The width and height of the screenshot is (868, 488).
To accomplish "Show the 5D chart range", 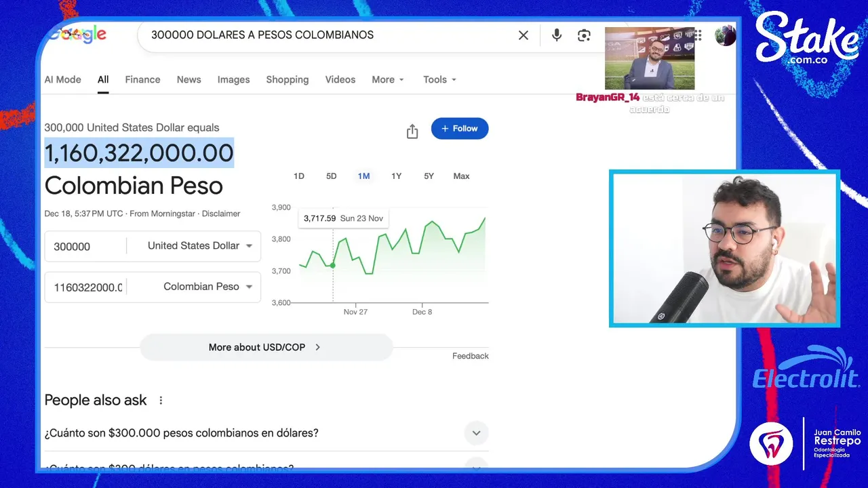I will click(x=331, y=176).
